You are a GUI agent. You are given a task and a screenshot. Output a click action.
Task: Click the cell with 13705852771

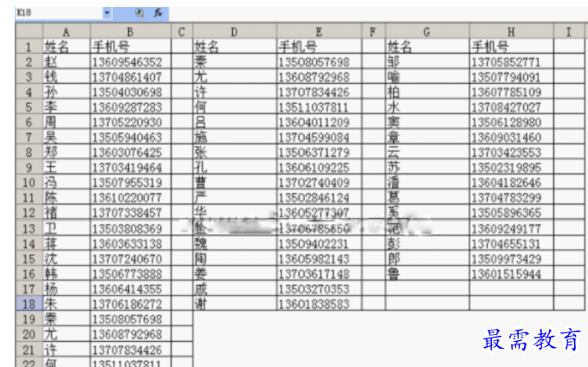[512, 61]
